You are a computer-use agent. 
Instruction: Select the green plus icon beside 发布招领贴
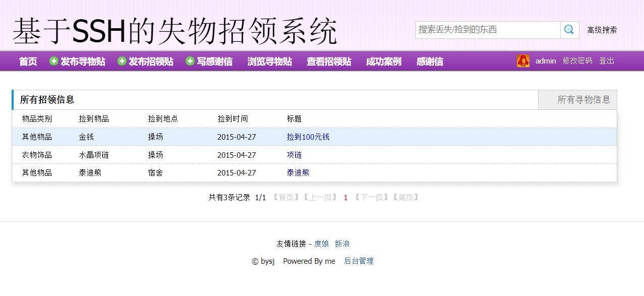(x=121, y=61)
